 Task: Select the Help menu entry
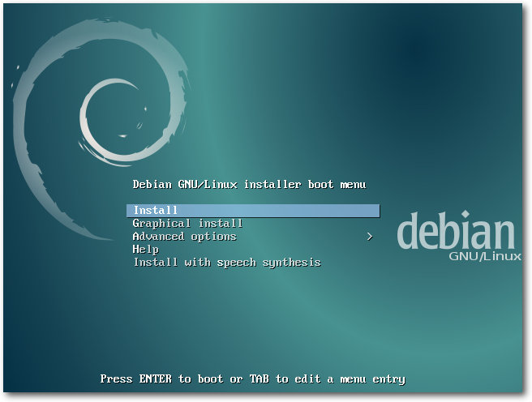pyautogui.click(x=146, y=250)
